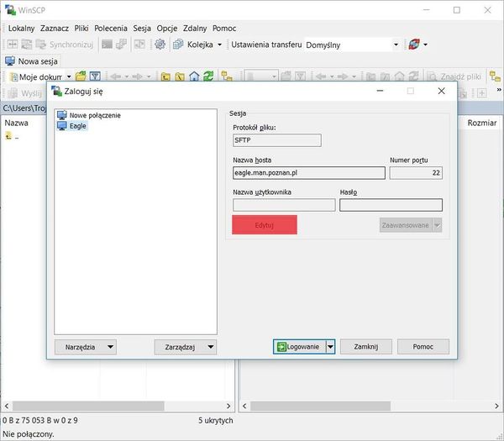The width and height of the screenshot is (504, 441).
Task: Click the parent folder '..' entry in local panel
Action: (12, 137)
